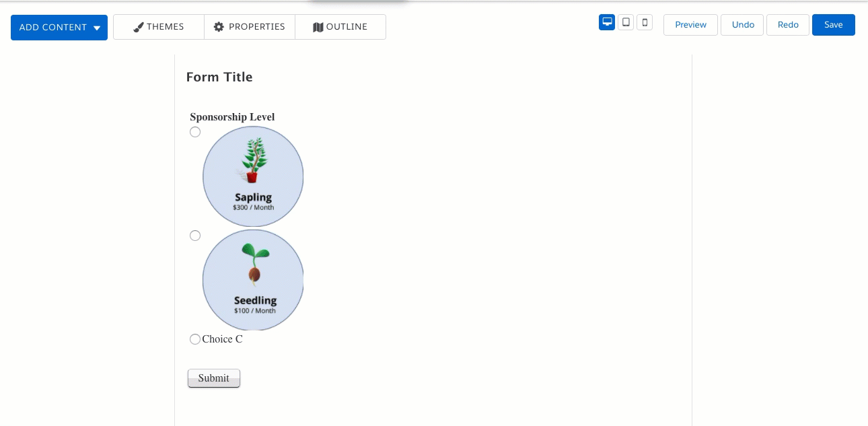
Task: Open the Properties tab
Action: [x=250, y=27]
